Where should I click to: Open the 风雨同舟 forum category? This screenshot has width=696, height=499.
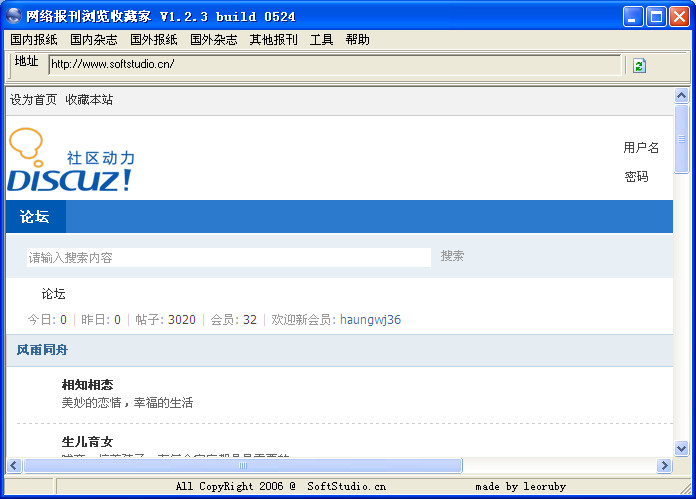click(42, 350)
